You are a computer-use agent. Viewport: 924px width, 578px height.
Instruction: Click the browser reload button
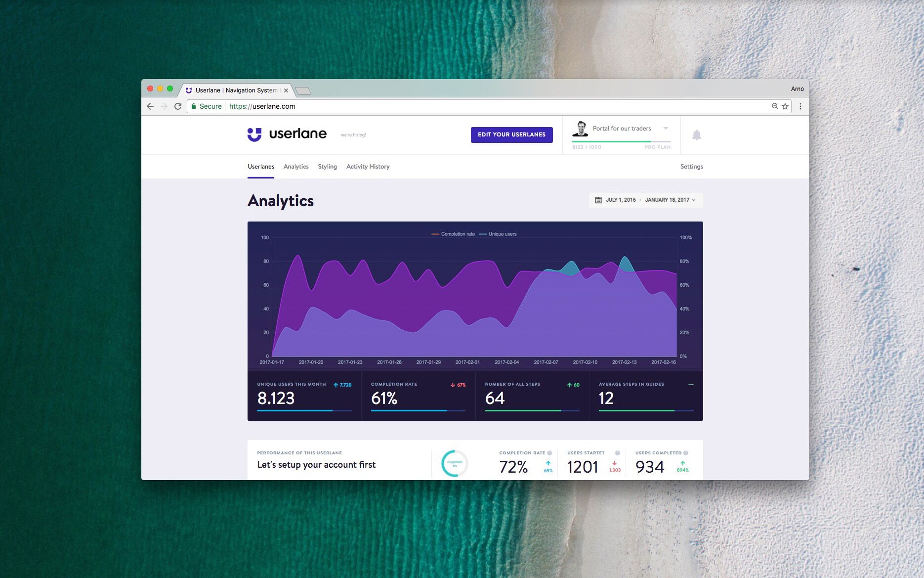coord(178,106)
